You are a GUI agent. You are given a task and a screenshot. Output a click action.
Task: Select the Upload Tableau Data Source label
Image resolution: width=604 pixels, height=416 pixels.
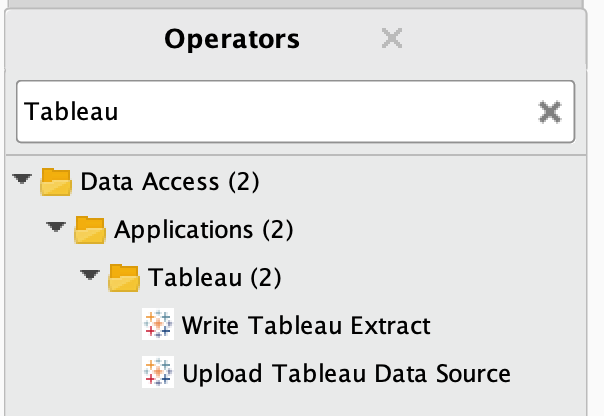[x=346, y=373]
